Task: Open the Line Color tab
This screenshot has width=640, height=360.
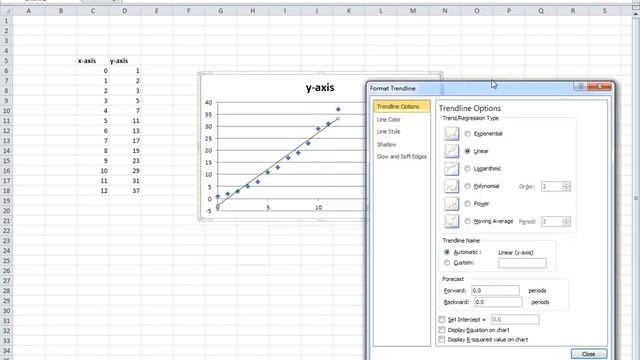Action: pos(389,120)
